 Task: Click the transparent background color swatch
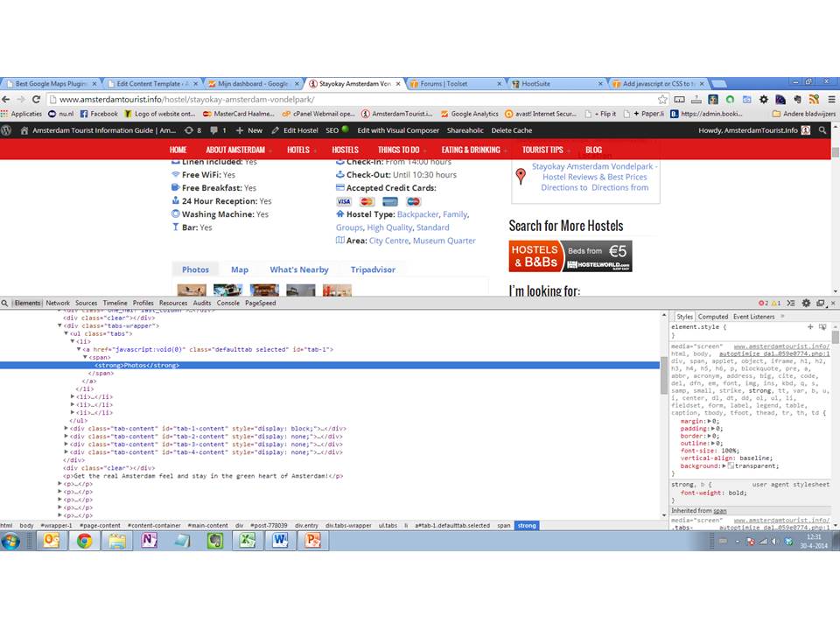pos(731,465)
